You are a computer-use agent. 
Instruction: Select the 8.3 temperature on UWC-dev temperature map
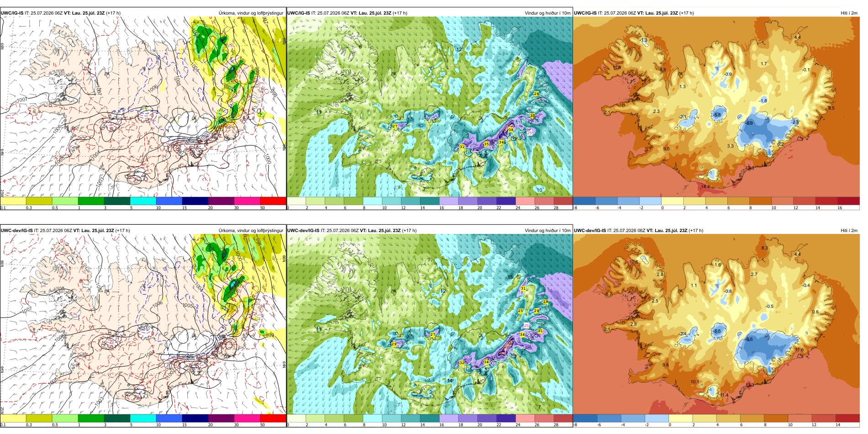[764, 248]
